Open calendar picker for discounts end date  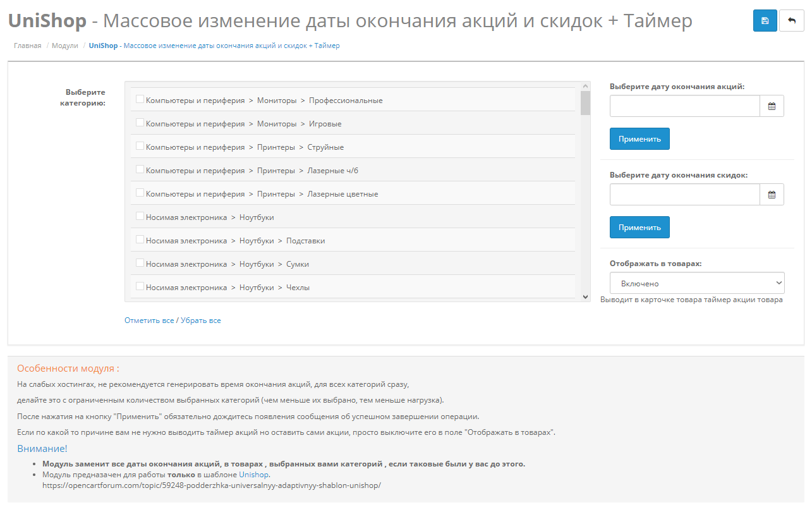(x=772, y=195)
